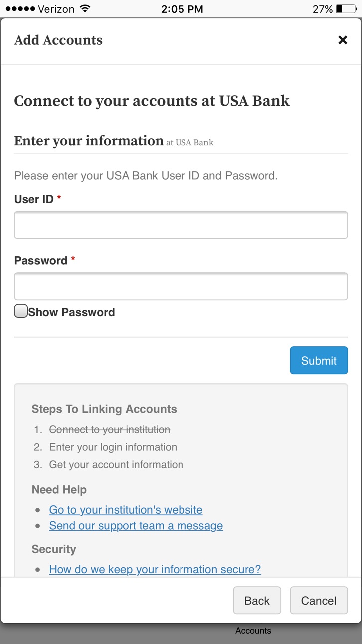Submit the login information
This screenshot has width=362, height=644.
coord(319,360)
